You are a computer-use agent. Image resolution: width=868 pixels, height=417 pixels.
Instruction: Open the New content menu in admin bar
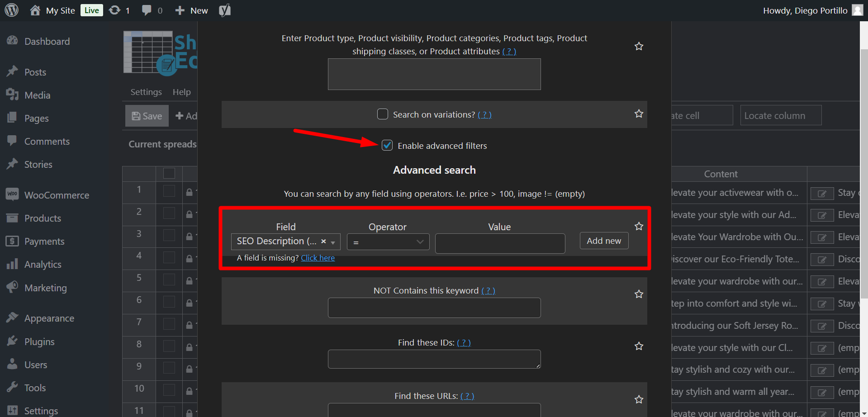coord(192,10)
